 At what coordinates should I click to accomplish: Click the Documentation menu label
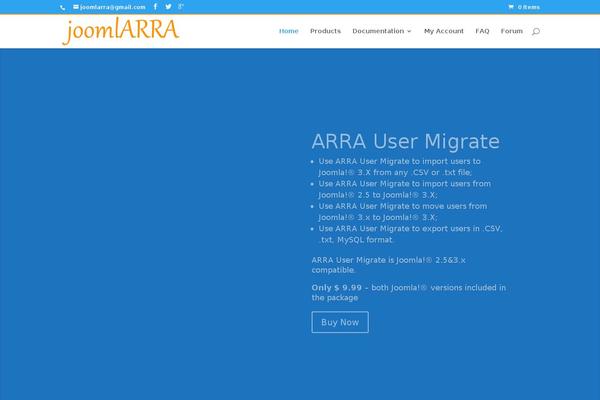377,31
